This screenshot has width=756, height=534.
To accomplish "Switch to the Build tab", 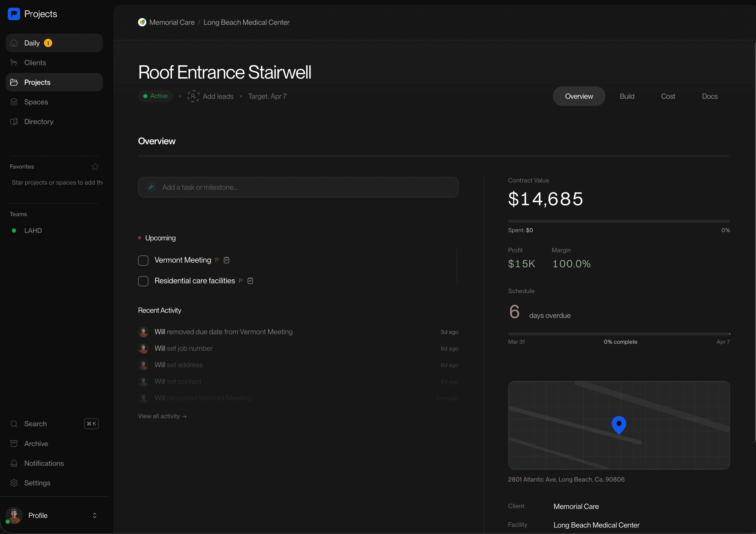I will click(x=627, y=96).
